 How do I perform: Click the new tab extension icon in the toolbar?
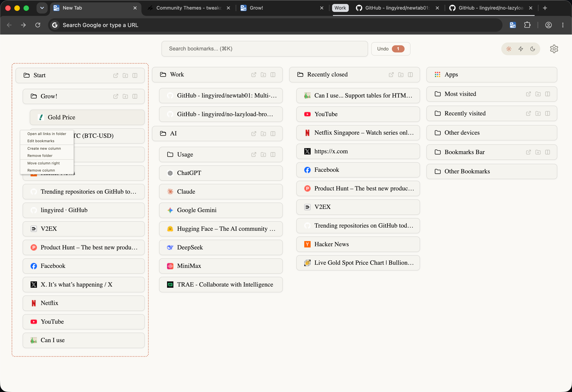pyautogui.click(x=513, y=25)
